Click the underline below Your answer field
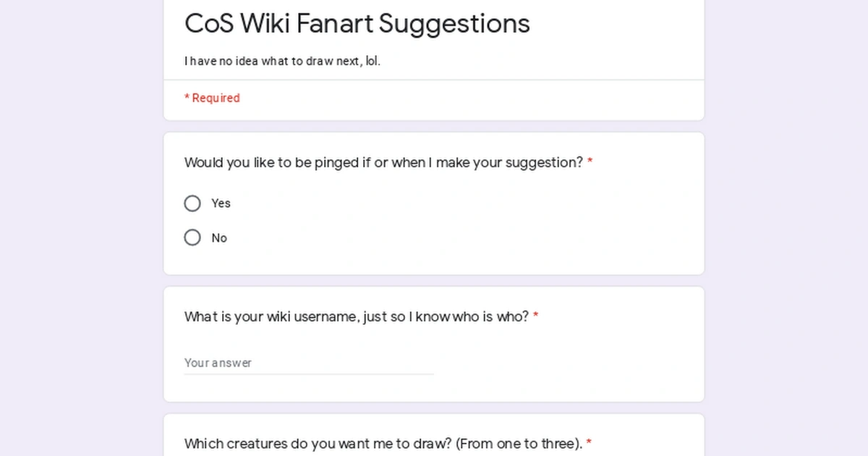 pyautogui.click(x=309, y=373)
